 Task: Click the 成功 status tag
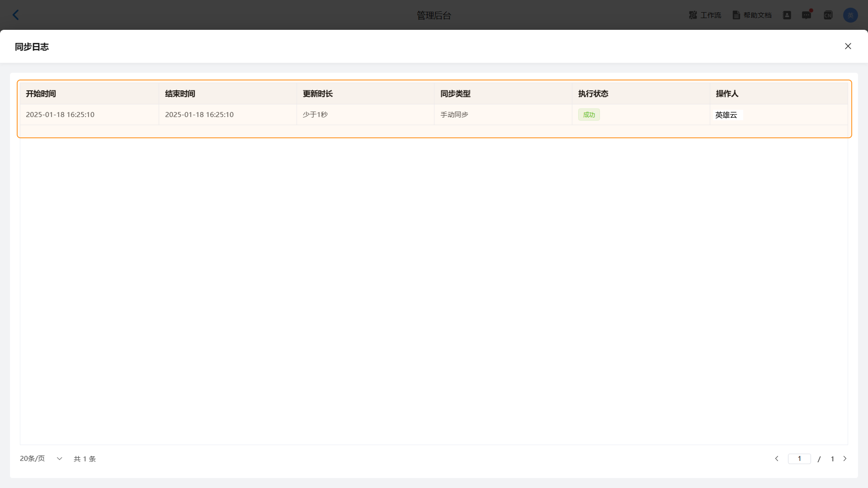click(x=589, y=115)
